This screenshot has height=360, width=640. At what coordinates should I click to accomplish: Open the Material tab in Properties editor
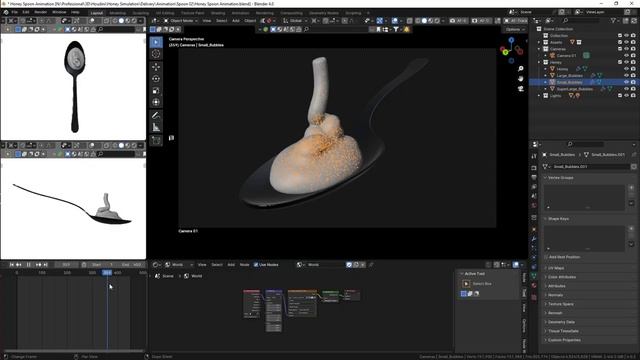pyautogui.click(x=533, y=285)
